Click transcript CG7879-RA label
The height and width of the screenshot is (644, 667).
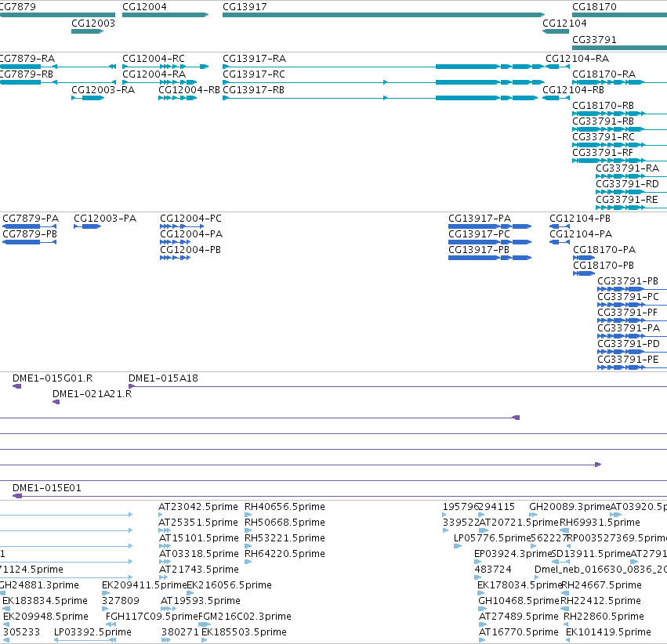[x=27, y=59]
